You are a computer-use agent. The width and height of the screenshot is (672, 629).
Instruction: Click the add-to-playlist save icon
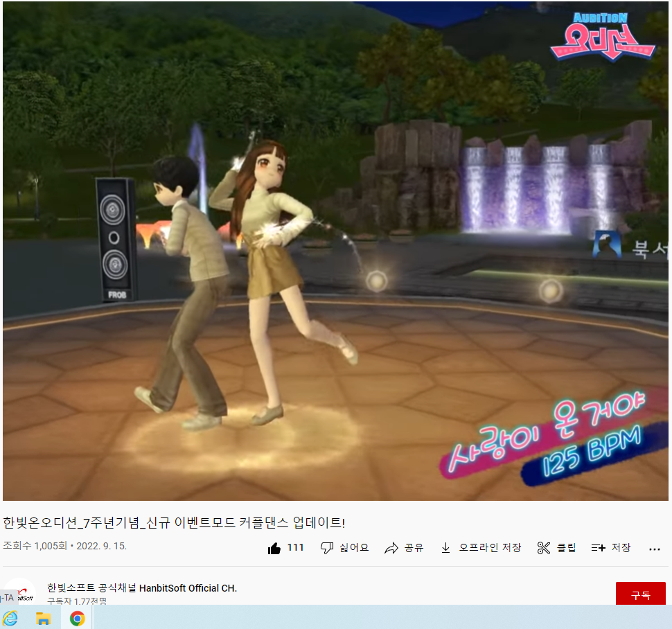point(599,548)
